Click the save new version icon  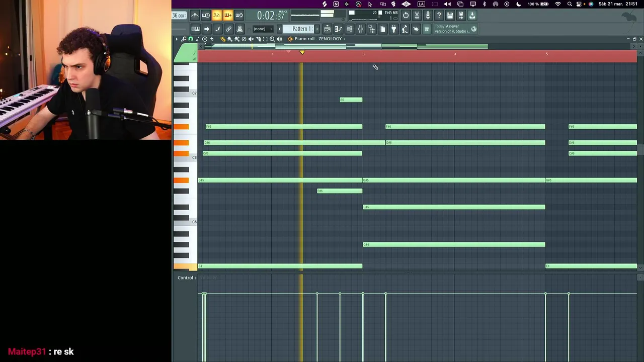[461, 16]
